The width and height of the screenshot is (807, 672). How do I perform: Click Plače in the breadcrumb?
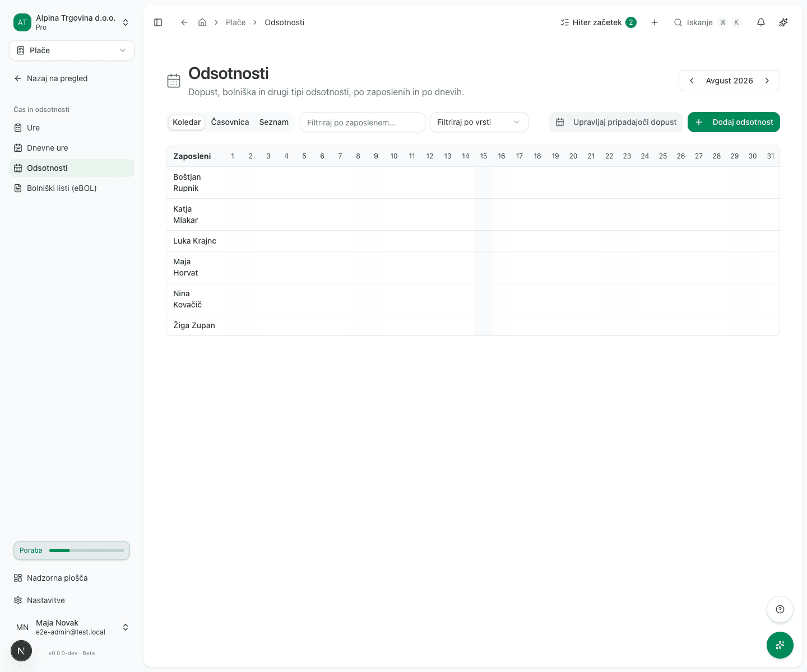(235, 22)
